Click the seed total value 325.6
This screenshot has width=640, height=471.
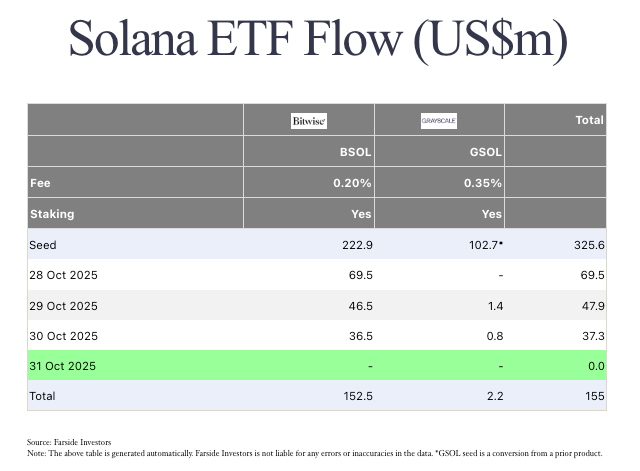[x=587, y=244]
